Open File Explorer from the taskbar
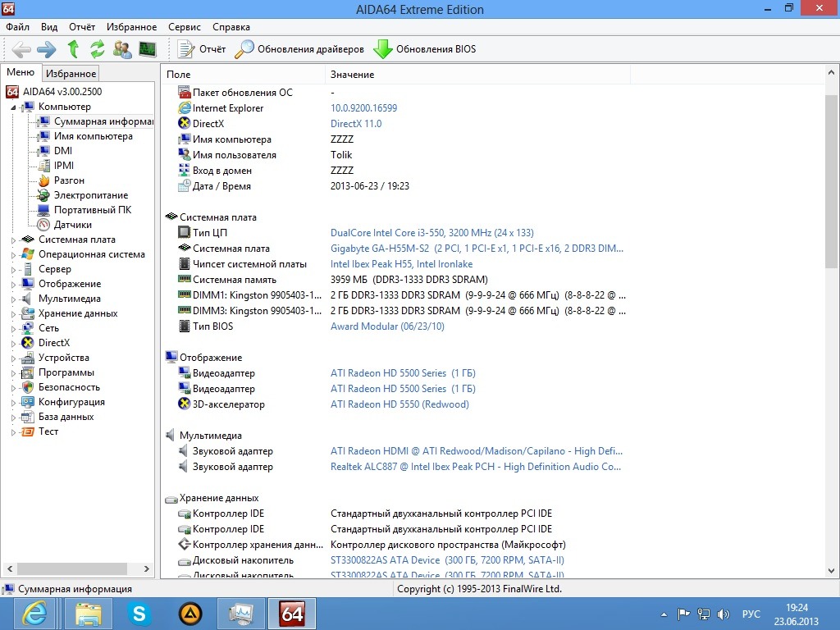Image resolution: width=840 pixels, height=630 pixels. (88, 614)
